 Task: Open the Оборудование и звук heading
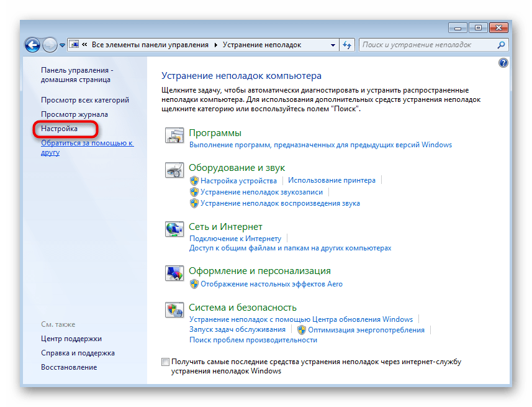pyautogui.click(x=237, y=168)
